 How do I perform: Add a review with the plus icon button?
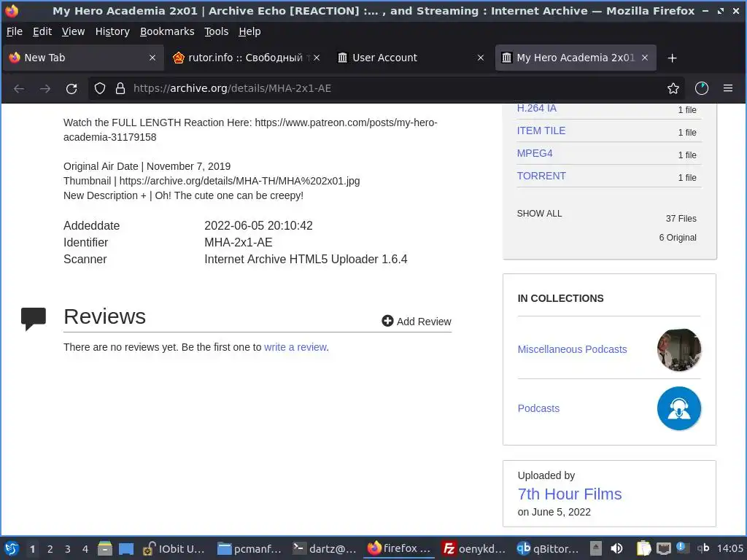pyautogui.click(x=417, y=322)
